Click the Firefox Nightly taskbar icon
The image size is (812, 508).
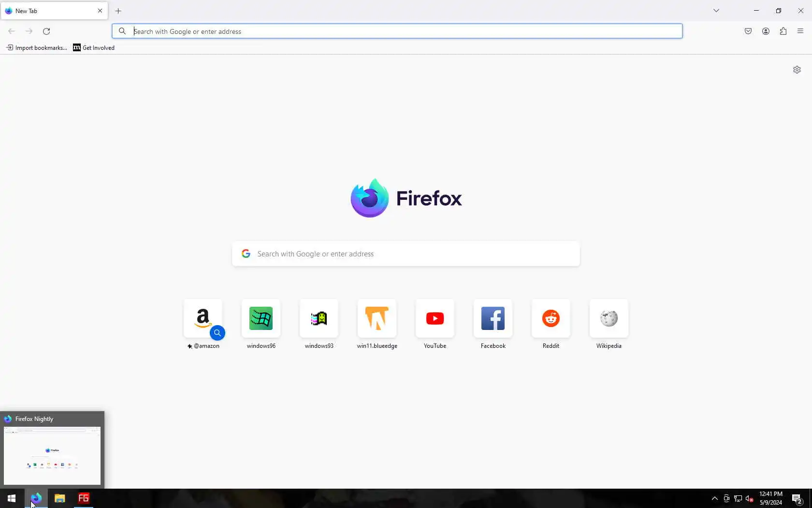tap(36, 498)
